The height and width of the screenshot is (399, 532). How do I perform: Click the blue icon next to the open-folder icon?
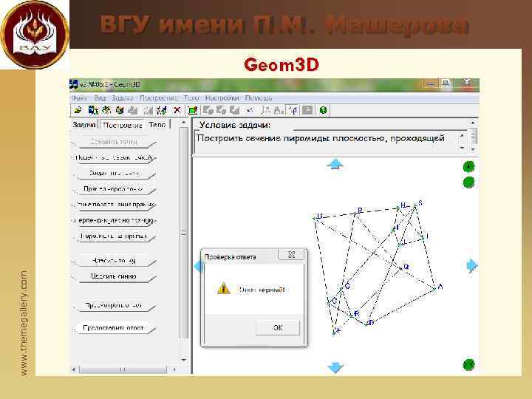click(x=92, y=110)
